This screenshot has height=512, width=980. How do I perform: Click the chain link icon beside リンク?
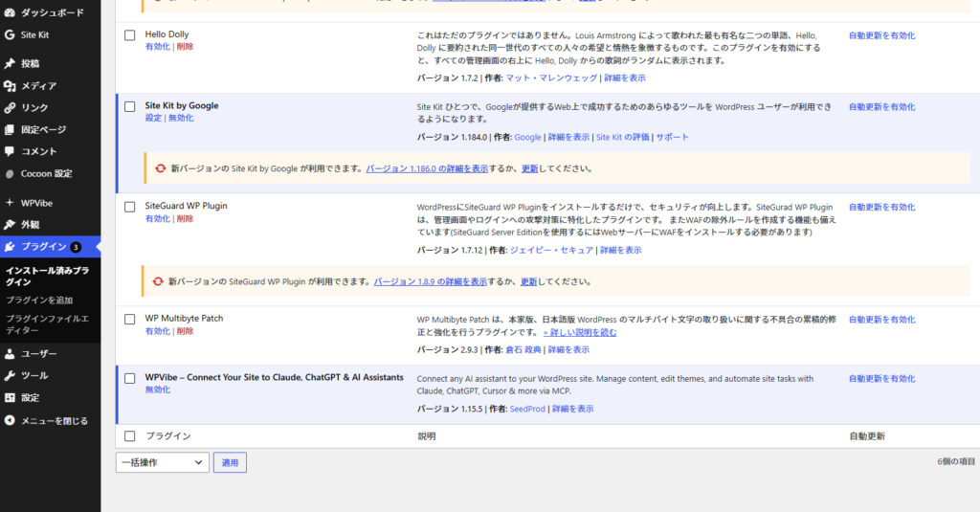click(x=10, y=107)
